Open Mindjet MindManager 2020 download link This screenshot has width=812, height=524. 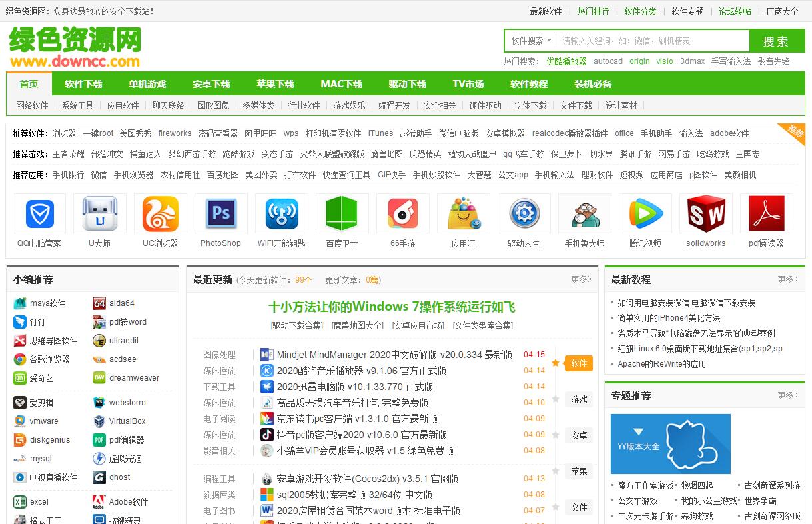[394, 355]
